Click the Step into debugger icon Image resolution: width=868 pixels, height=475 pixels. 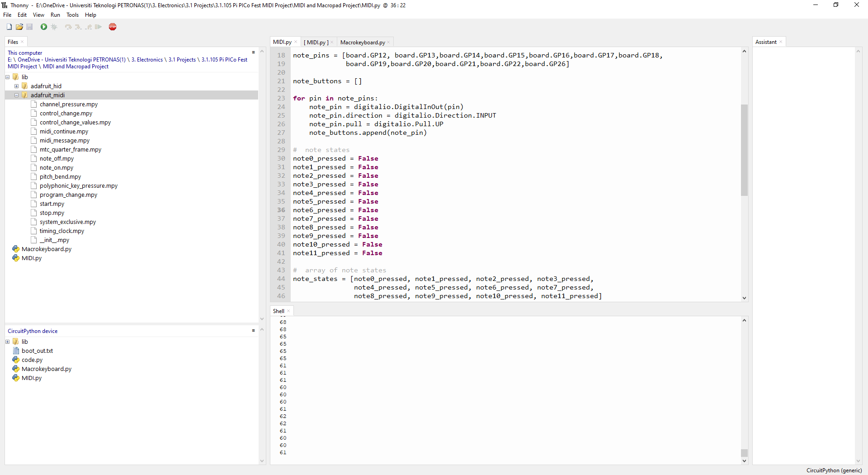pyautogui.click(x=78, y=27)
